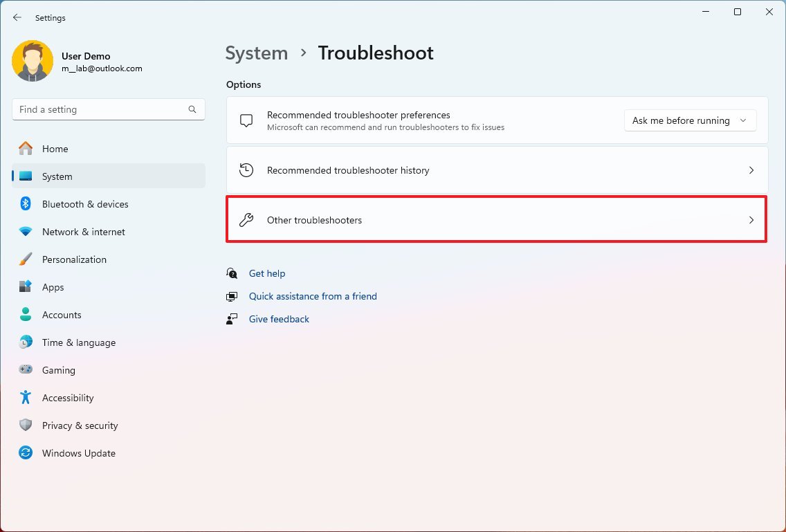Go to Accounts in the sidebar
This screenshot has height=532, width=786.
[62, 315]
